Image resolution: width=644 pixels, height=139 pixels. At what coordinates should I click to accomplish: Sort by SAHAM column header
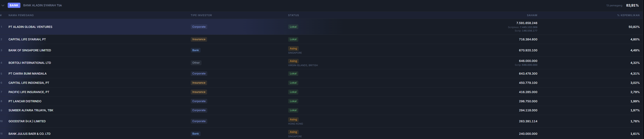(x=532, y=15)
